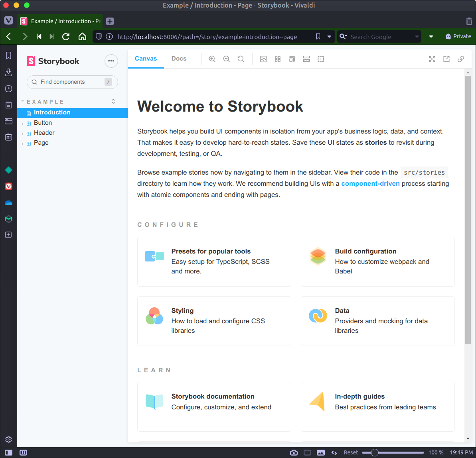Toggle the background grid in the toolbar
This screenshot has width=476, height=458.
277,59
